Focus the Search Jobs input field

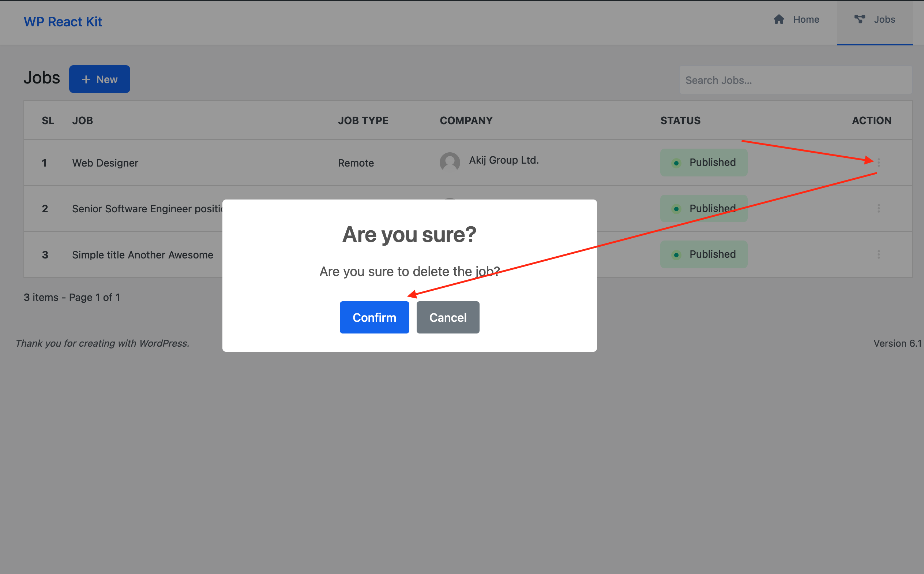click(795, 80)
